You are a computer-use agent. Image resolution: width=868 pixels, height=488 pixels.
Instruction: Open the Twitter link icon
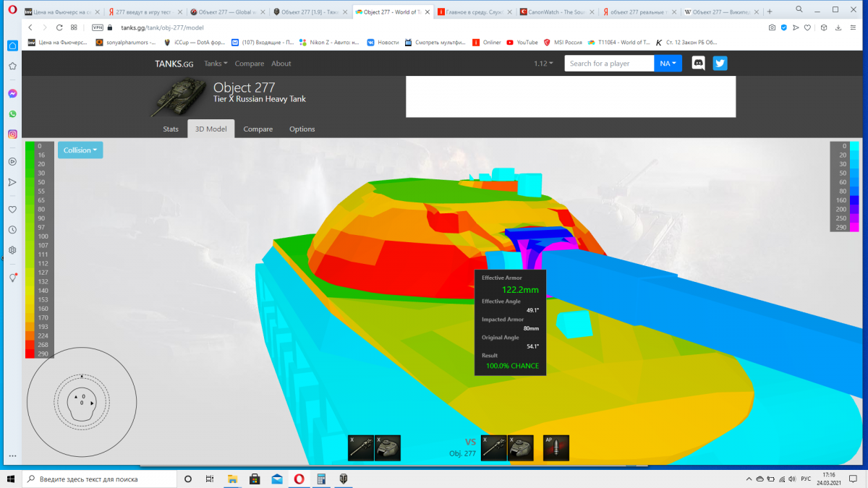pos(720,63)
